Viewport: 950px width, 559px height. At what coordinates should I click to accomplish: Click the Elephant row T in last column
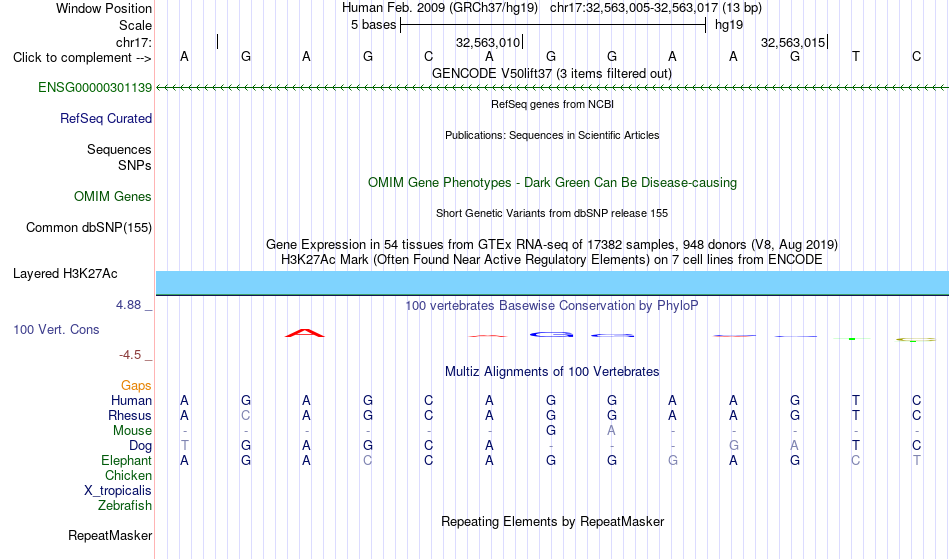917,460
